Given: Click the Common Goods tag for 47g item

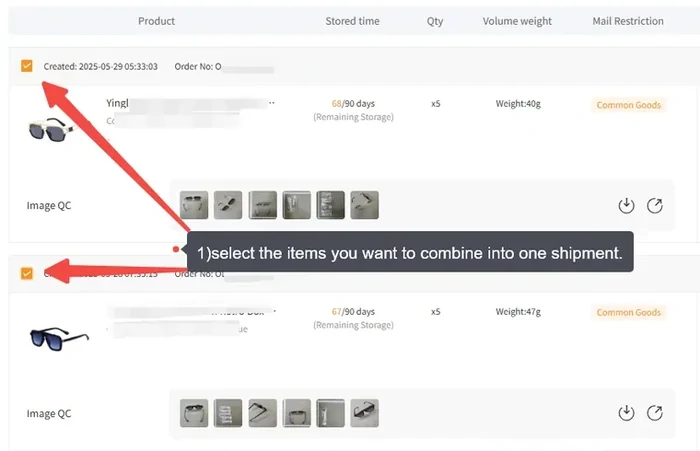Looking at the screenshot, I should pyautogui.click(x=629, y=312).
